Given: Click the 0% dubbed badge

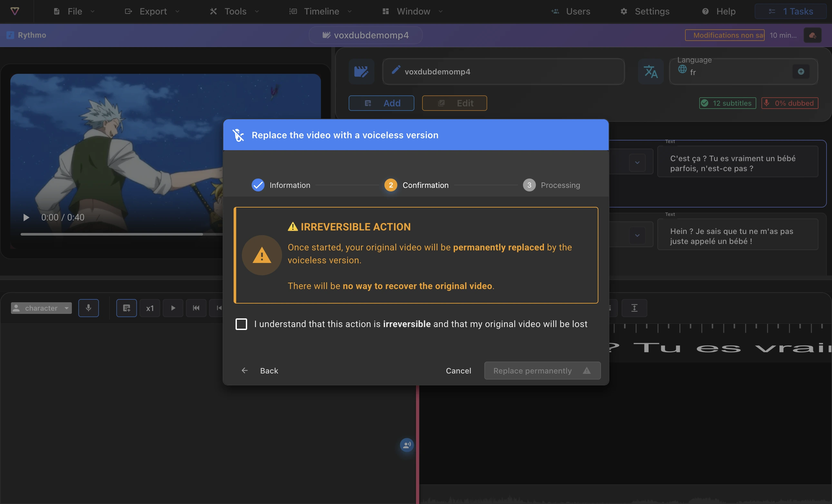Looking at the screenshot, I should [790, 103].
